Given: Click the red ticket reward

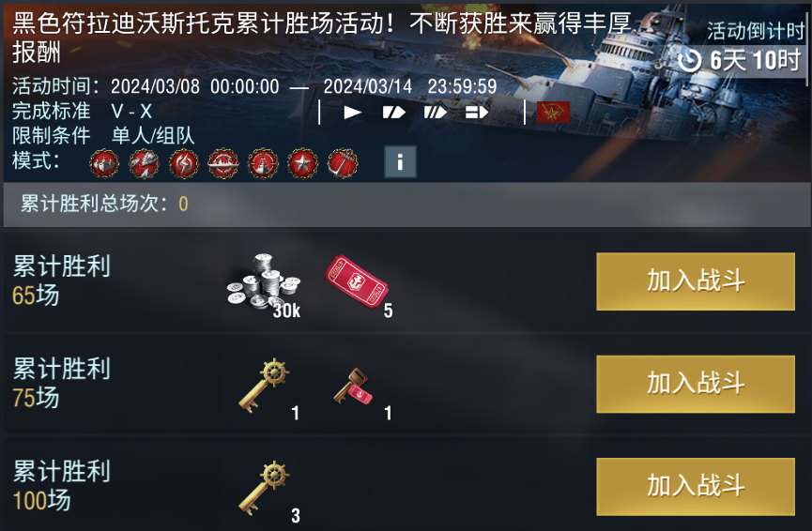Looking at the screenshot, I should coord(358,282).
